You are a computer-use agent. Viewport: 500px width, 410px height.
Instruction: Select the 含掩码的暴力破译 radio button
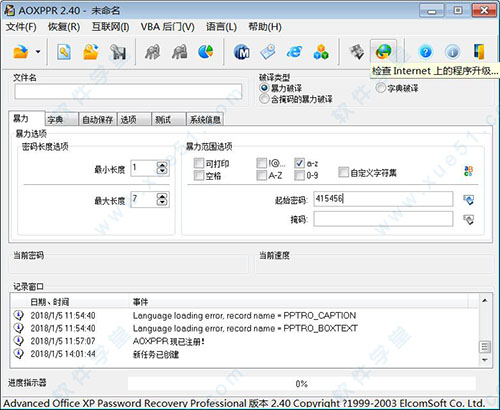point(264,99)
